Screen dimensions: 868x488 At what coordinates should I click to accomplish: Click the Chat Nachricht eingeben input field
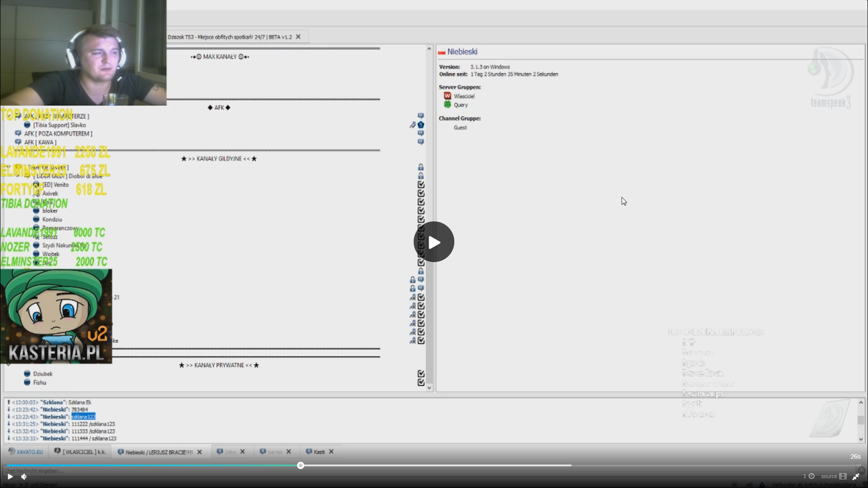(x=429, y=470)
